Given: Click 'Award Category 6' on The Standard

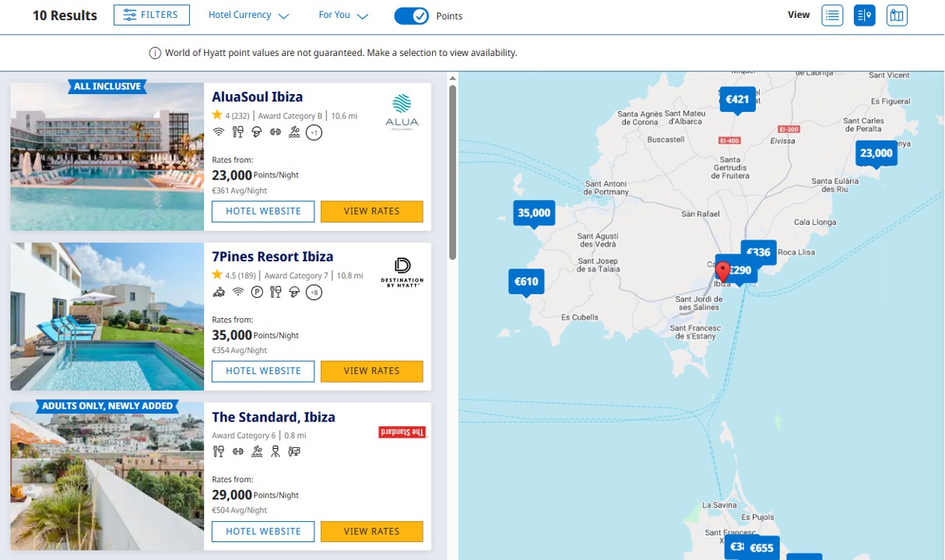Looking at the screenshot, I should point(244,436).
